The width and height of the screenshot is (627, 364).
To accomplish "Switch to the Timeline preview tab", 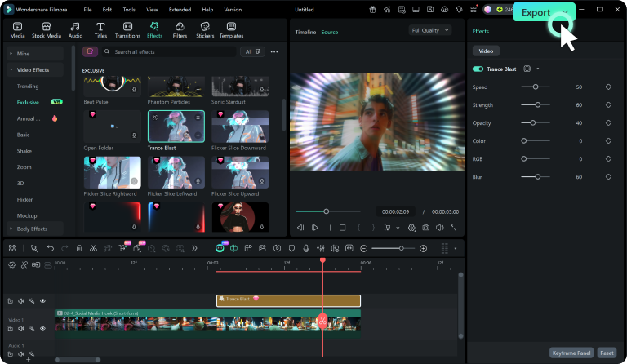I will point(305,32).
